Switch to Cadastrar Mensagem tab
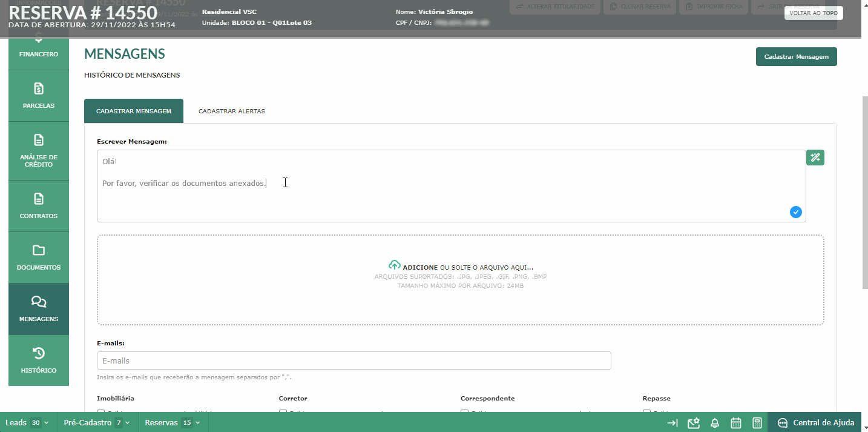Viewport: 868px width, 432px height. 134,111
